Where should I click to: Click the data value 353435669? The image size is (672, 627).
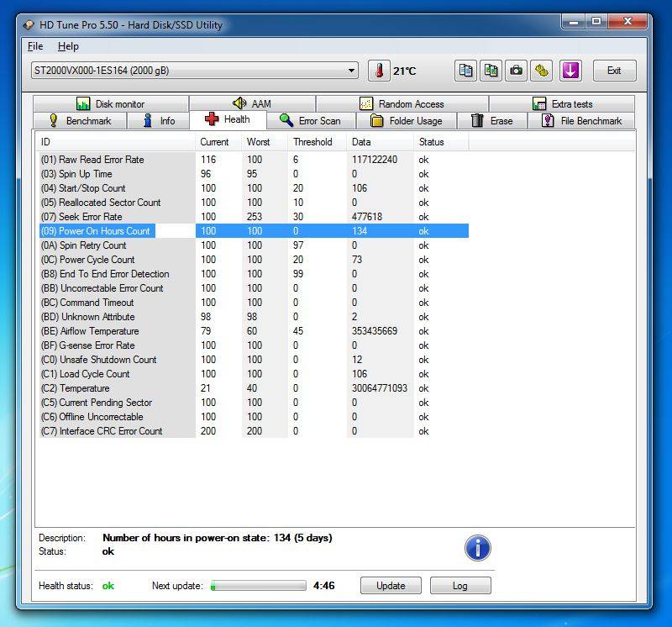pyautogui.click(x=375, y=331)
